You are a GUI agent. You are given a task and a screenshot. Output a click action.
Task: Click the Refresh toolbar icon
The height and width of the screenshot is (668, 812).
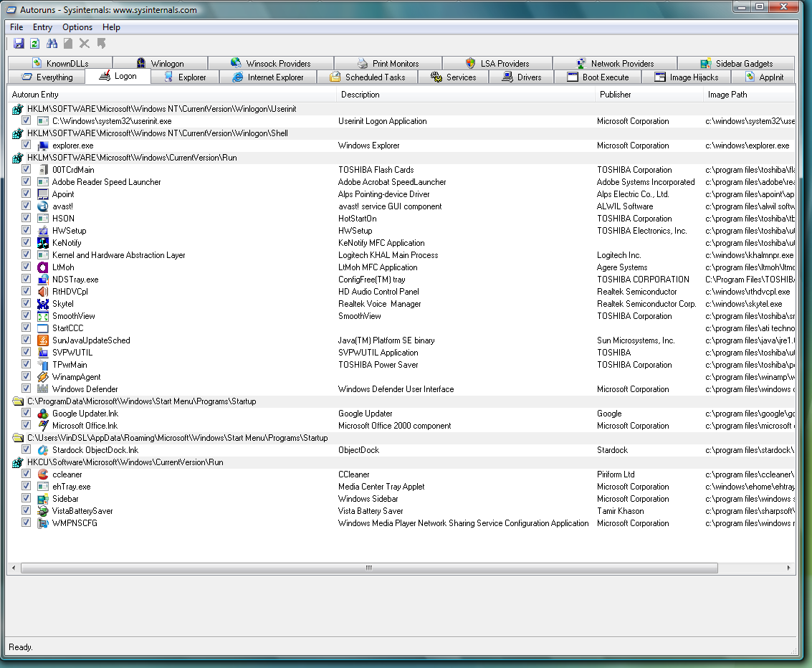coord(34,44)
